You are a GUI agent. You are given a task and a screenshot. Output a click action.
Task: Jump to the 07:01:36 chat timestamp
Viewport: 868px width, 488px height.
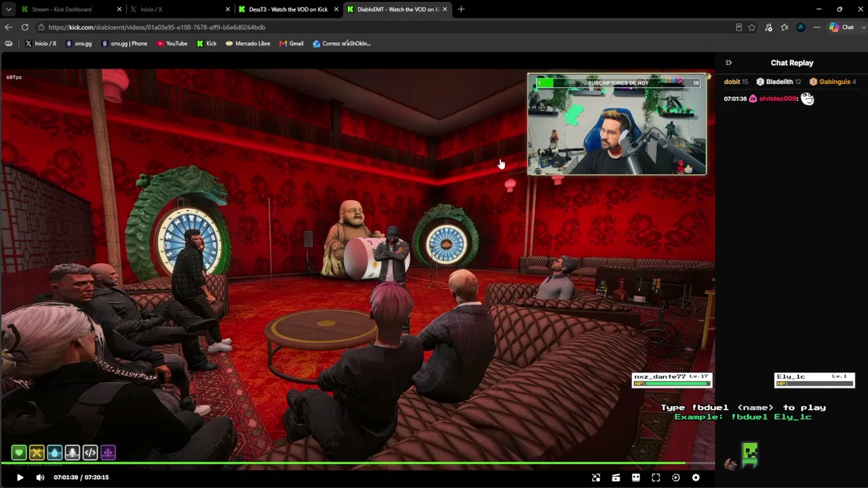pyautogui.click(x=735, y=99)
